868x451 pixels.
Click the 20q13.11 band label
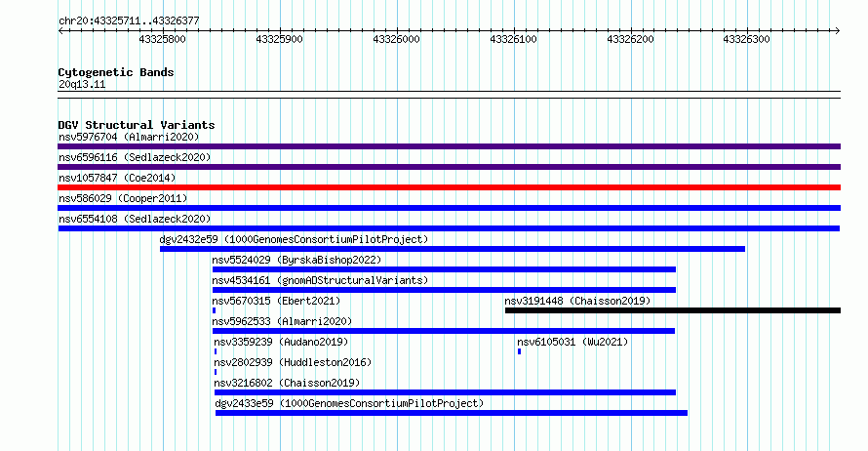click(x=82, y=85)
